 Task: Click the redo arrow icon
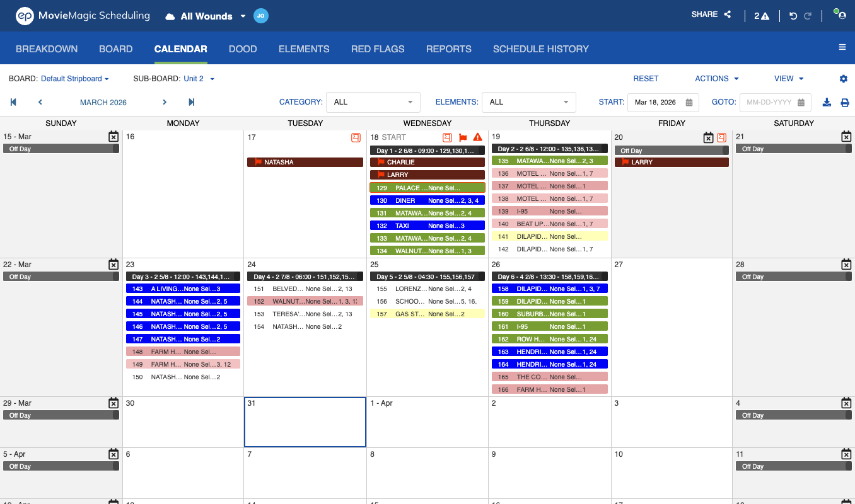808,16
